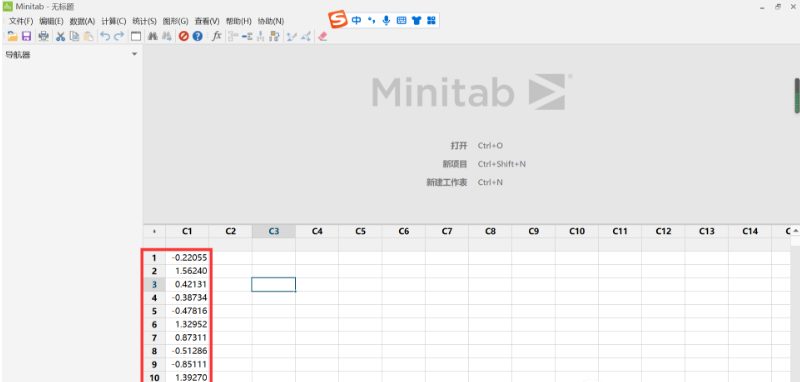Click cell with value -0.47816
The width and height of the screenshot is (800, 382).
click(187, 311)
